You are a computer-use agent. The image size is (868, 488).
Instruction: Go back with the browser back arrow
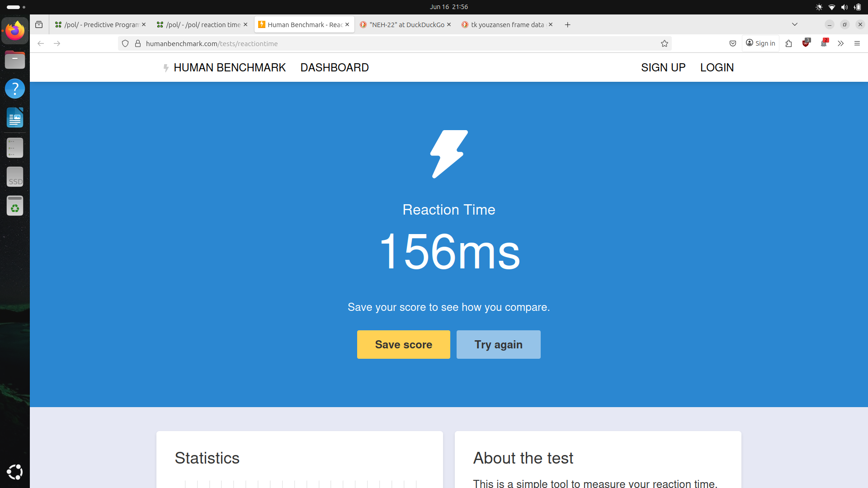point(41,43)
